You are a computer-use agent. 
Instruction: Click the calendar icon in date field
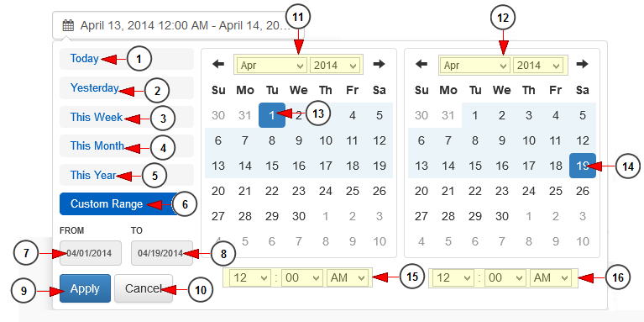click(68, 25)
